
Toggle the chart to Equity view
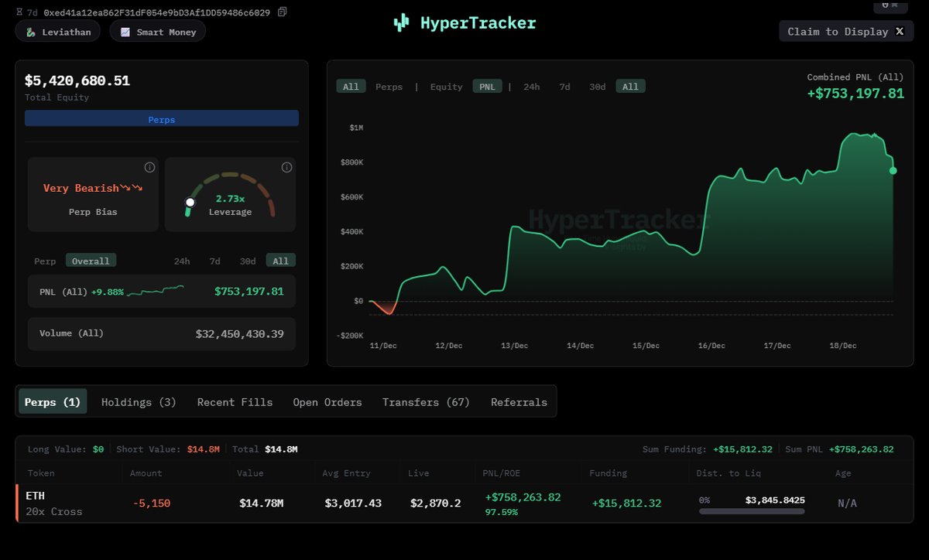tap(446, 87)
